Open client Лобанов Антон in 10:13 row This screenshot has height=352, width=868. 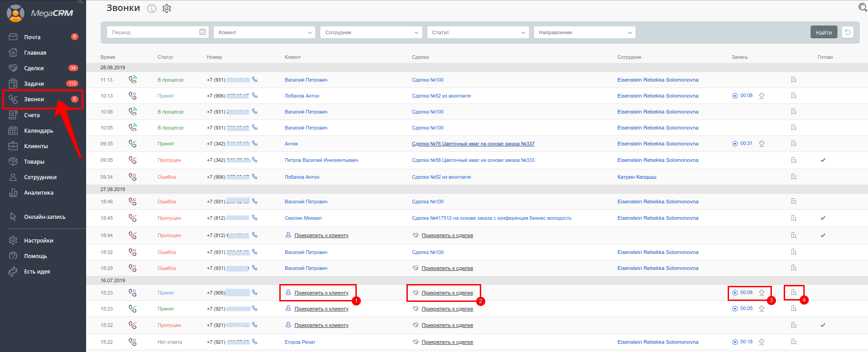click(x=302, y=96)
